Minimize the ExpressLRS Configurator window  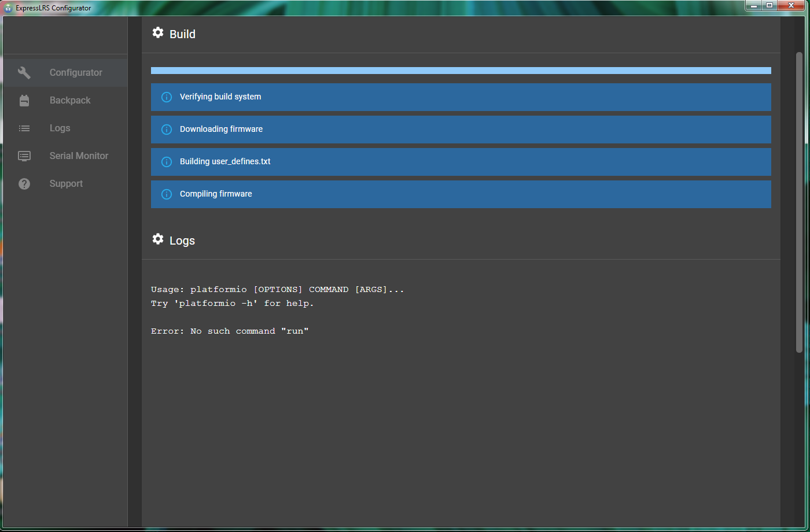(x=753, y=5)
